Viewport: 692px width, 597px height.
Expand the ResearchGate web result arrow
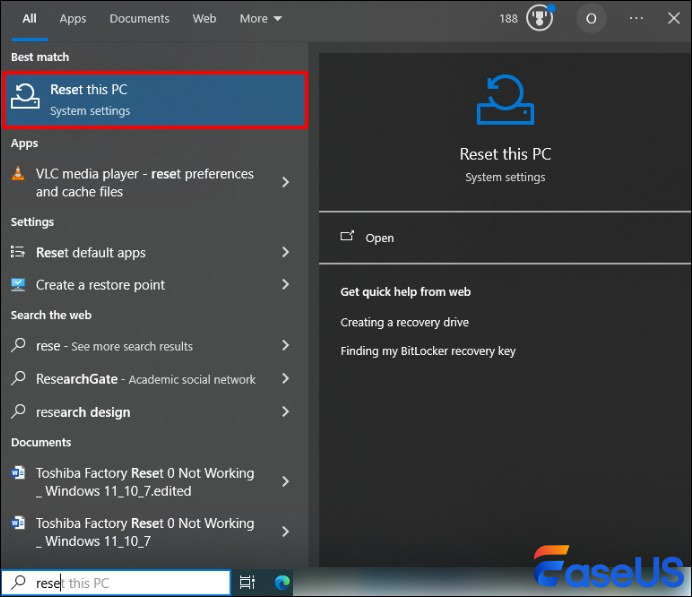(286, 379)
